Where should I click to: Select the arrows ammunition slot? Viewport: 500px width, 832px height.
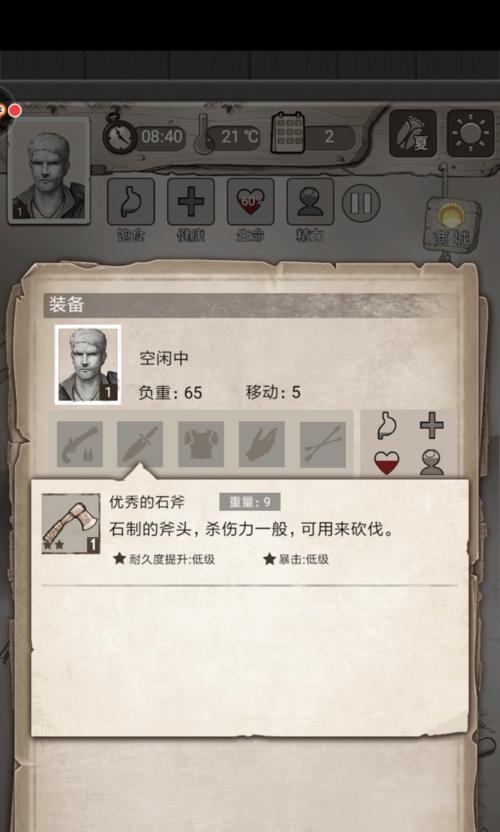[323, 444]
